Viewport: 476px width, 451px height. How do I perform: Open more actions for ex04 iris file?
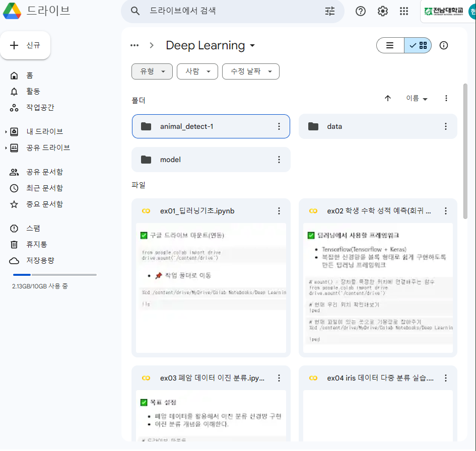click(446, 378)
